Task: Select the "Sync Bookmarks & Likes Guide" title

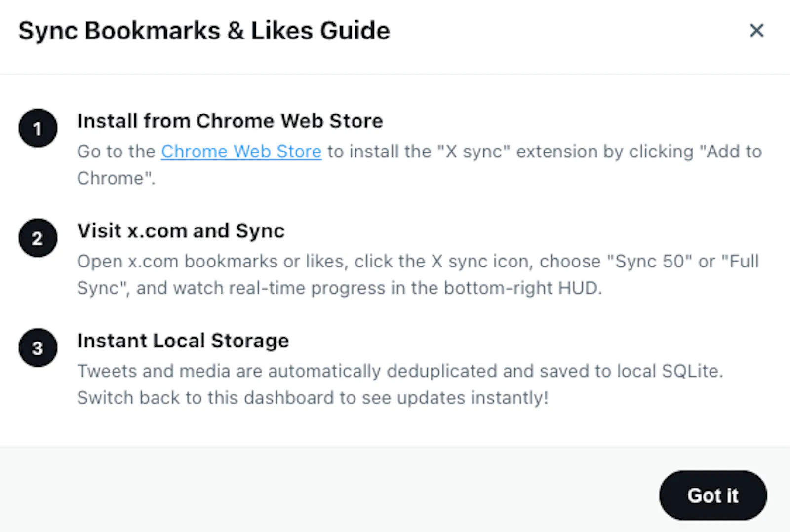Action: click(204, 31)
